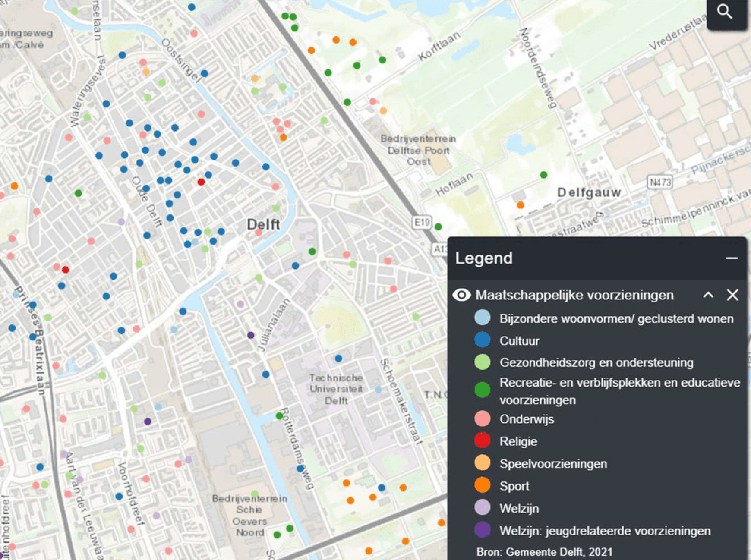Click 'Hoflaan' street label
The height and width of the screenshot is (560, 751).
pos(454,184)
